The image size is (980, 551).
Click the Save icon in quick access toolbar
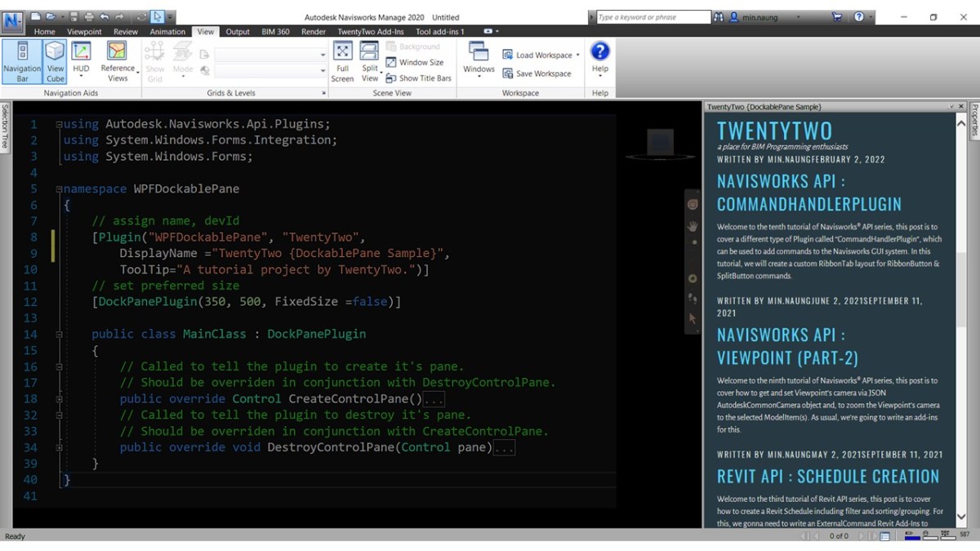pos(75,16)
